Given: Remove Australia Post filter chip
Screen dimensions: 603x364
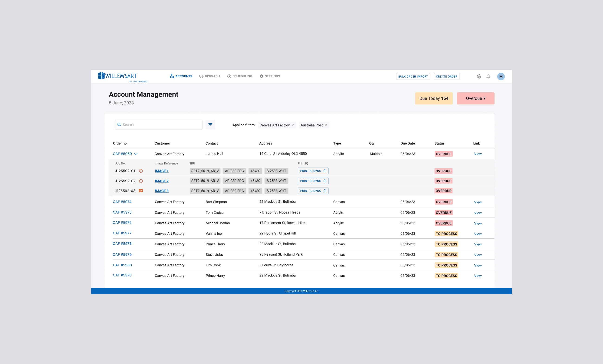Looking at the screenshot, I should pos(325,125).
